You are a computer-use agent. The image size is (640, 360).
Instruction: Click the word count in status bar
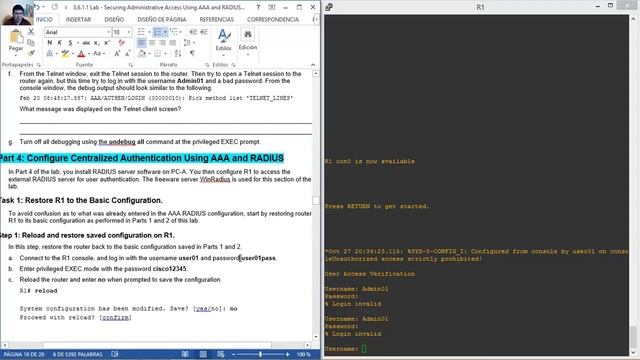tap(78, 354)
